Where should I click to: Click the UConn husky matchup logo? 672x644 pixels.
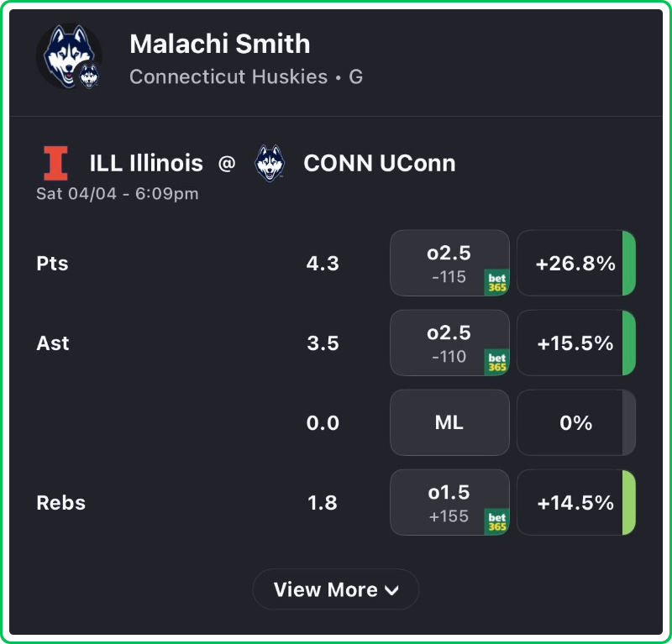coord(269,163)
